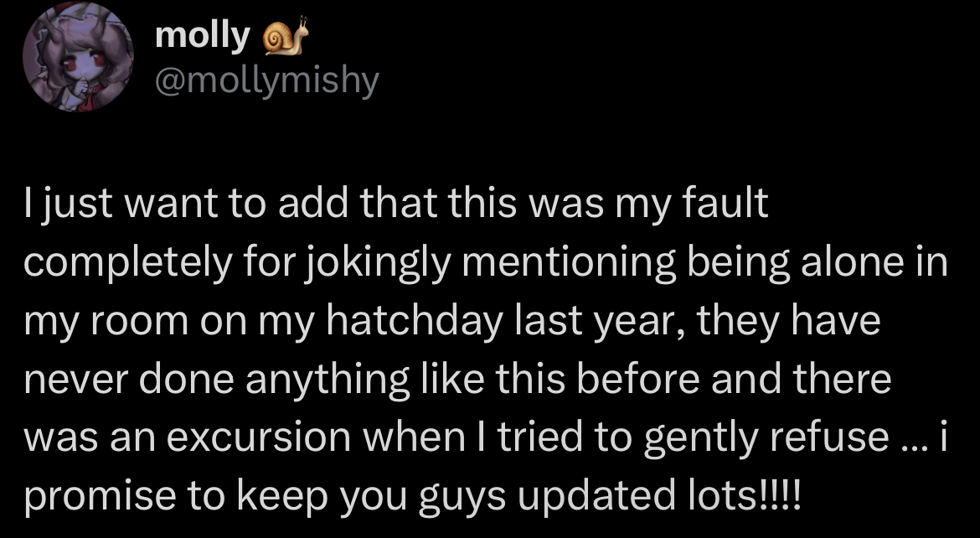Click the tweet body text
Screen dimensions: 980x538
pos(486,352)
